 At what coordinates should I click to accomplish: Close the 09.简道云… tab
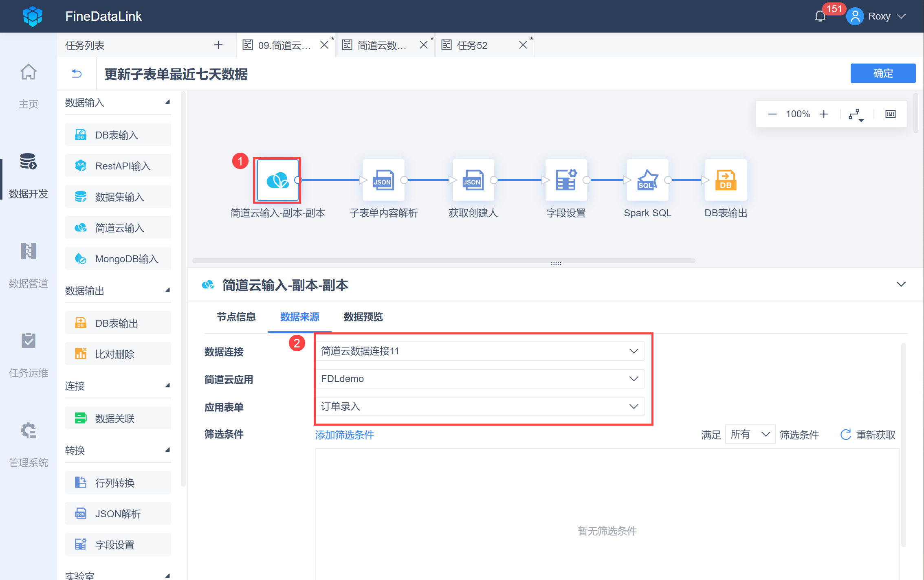pyautogui.click(x=324, y=45)
